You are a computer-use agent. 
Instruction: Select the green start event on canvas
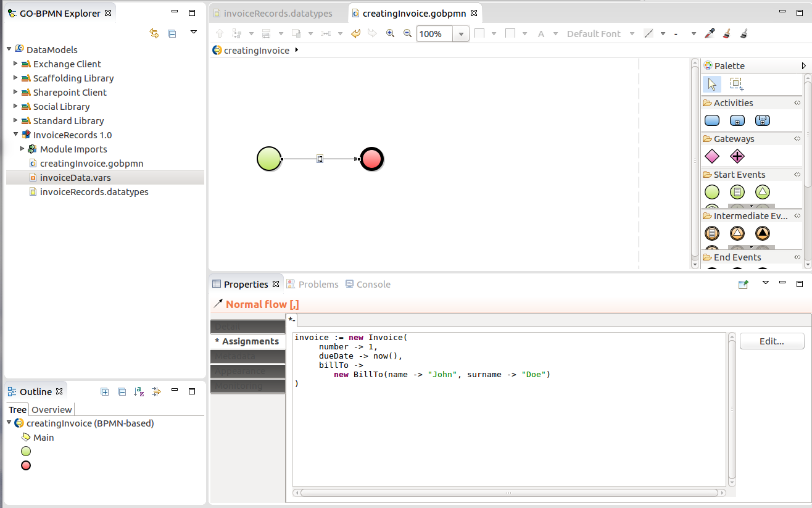(269, 159)
